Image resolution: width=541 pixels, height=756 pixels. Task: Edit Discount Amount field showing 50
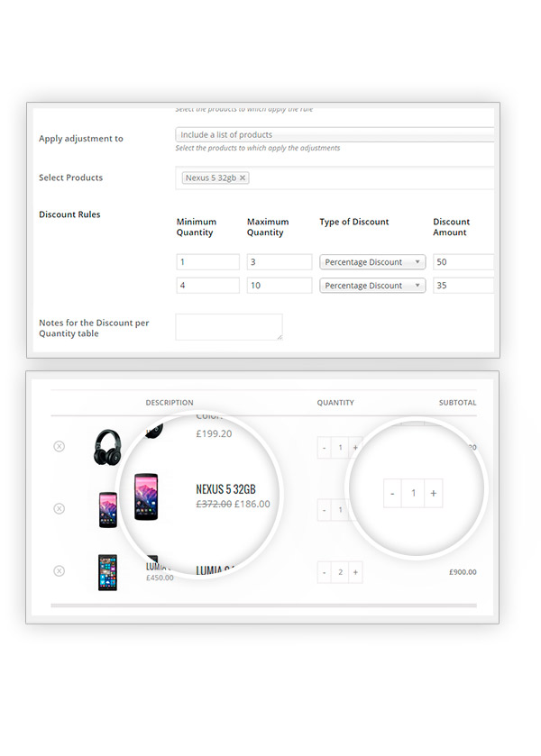(463, 262)
